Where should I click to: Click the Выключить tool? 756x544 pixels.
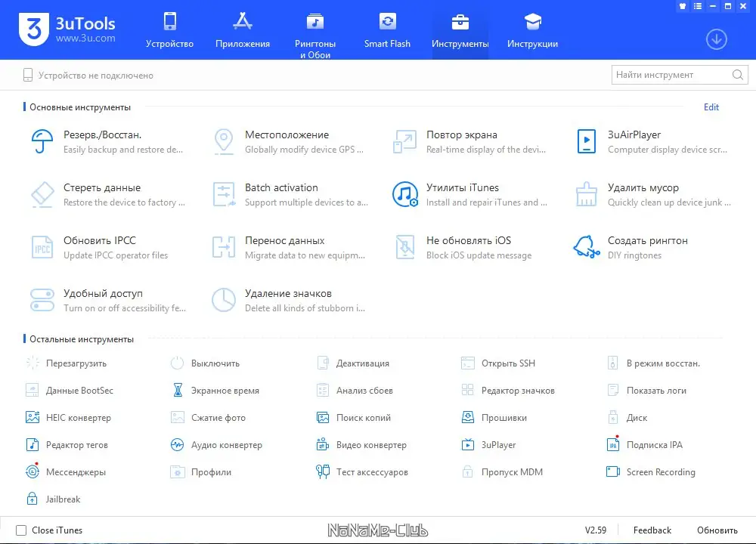[206, 363]
